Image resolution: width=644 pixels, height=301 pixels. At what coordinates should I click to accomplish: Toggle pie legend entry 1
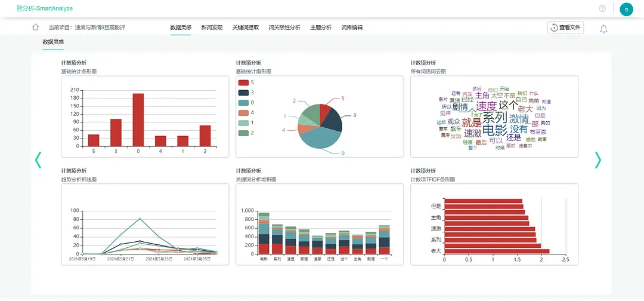[x=246, y=122]
